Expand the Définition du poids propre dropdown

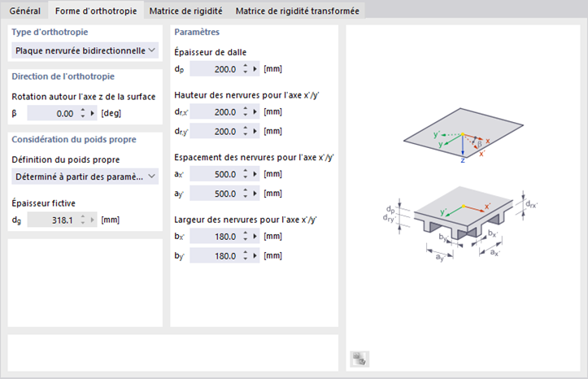(85, 176)
